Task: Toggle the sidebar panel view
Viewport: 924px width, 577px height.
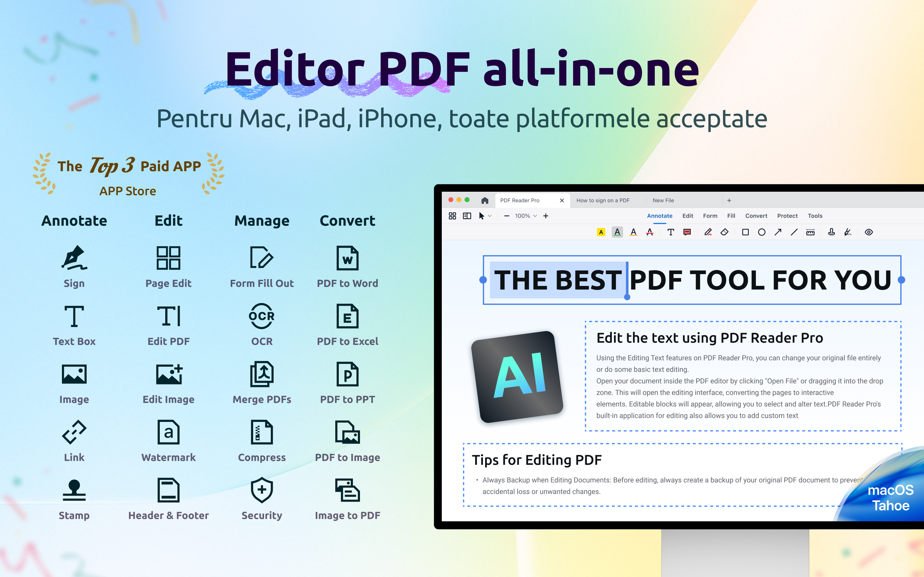Action: click(x=467, y=216)
